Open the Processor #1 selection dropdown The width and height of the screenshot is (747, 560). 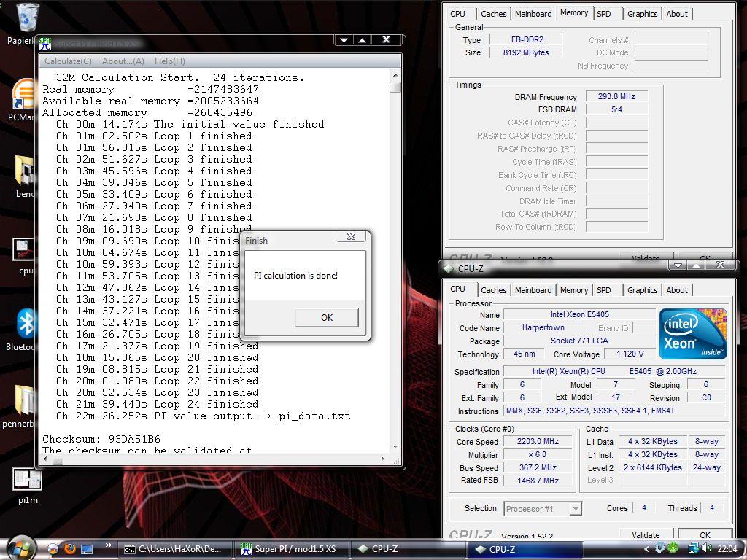click(543, 508)
